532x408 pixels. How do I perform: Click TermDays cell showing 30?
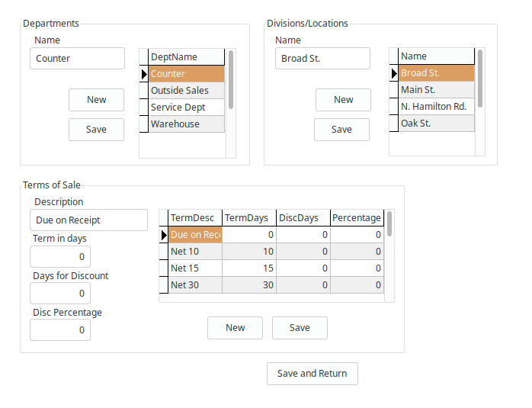tap(249, 284)
